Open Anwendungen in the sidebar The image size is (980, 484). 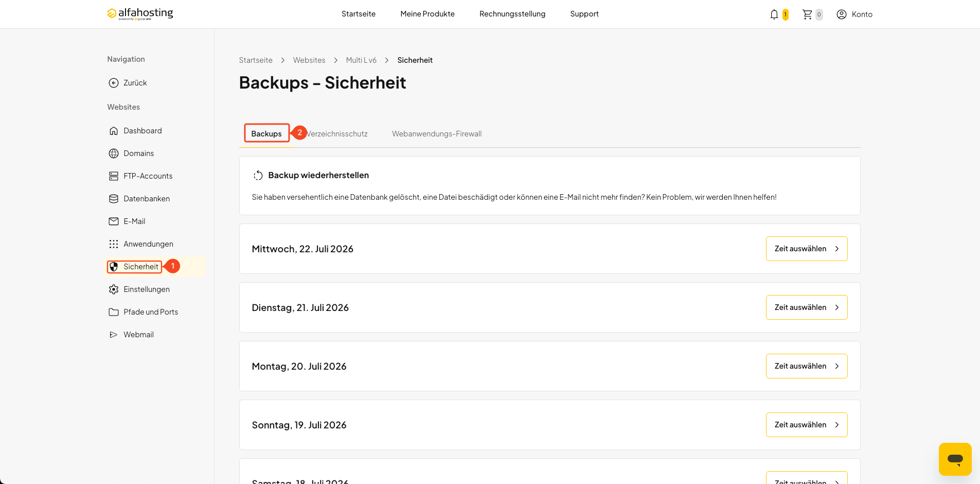(148, 244)
